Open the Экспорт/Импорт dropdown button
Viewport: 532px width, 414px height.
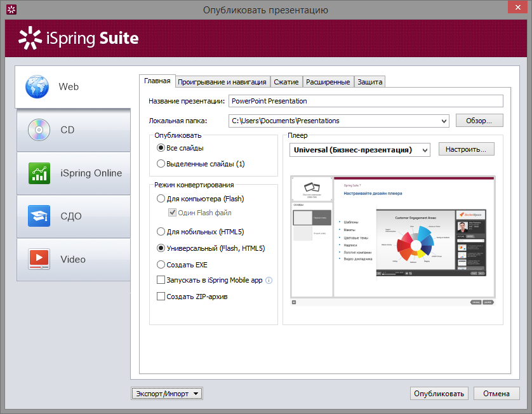pos(167,394)
